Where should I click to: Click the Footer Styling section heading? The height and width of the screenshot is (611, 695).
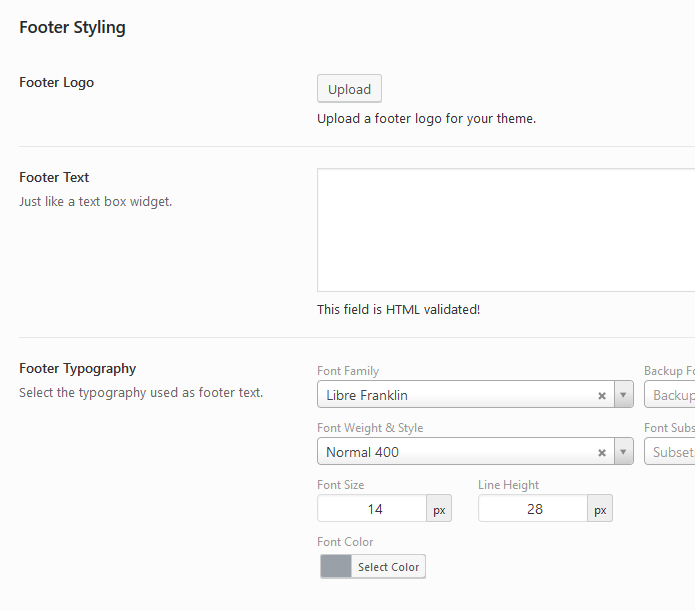click(72, 27)
